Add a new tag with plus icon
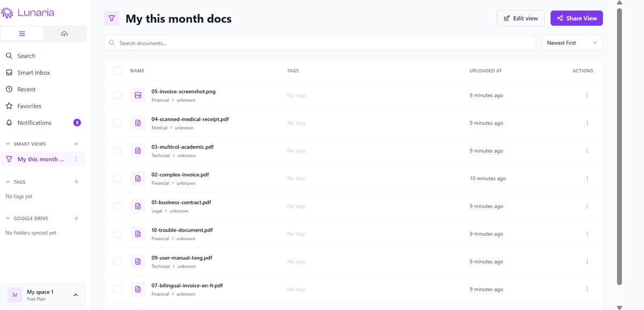This screenshot has width=644, height=310. click(x=76, y=182)
